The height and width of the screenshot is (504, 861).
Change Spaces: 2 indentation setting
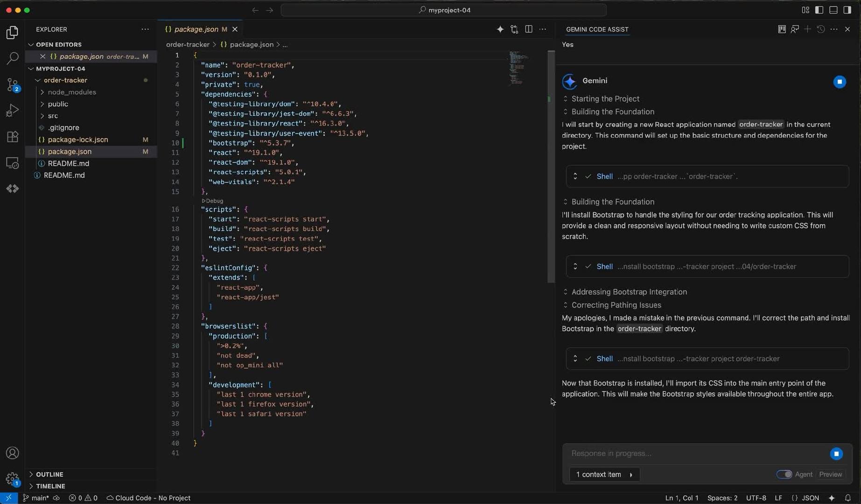pyautogui.click(x=722, y=498)
